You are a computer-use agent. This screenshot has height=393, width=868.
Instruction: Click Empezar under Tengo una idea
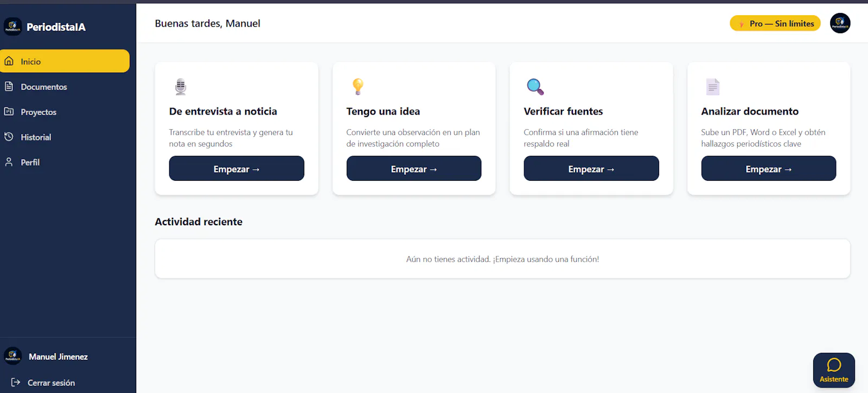(x=414, y=168)
